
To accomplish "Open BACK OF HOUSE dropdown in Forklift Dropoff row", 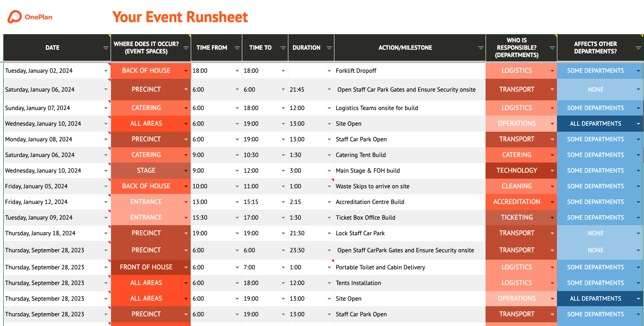I will pyautogui.click(x=186, y=71).
